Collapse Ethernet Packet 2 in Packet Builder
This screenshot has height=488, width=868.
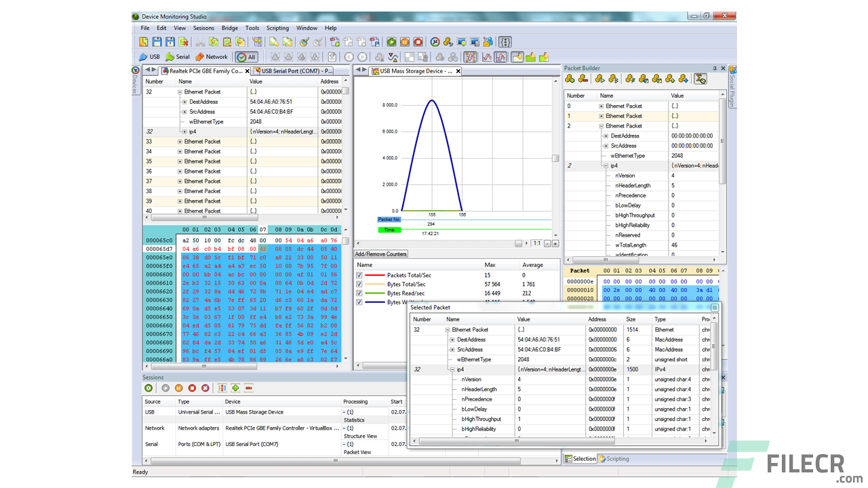pos(601,126)
